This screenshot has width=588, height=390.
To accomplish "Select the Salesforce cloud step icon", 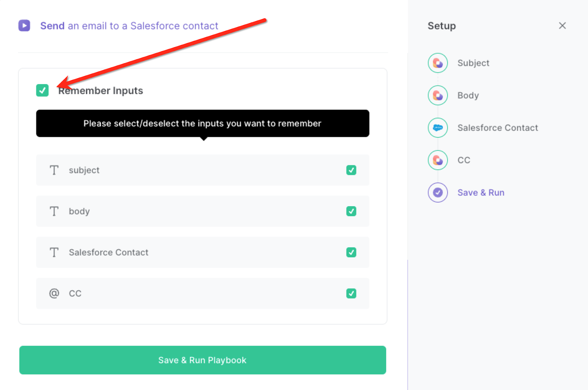I will click(438, 128).
